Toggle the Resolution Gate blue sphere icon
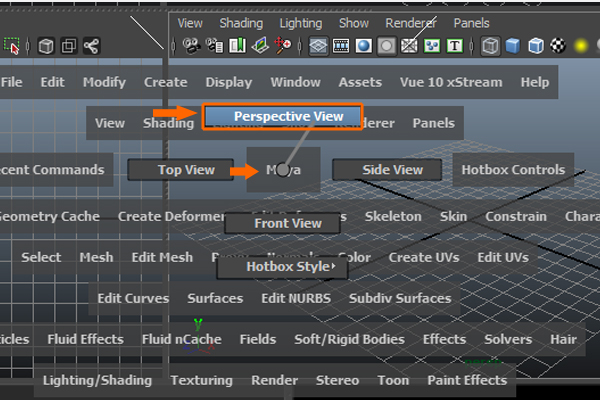This screenshot has width=600, height=400. [x=363, y=46]
